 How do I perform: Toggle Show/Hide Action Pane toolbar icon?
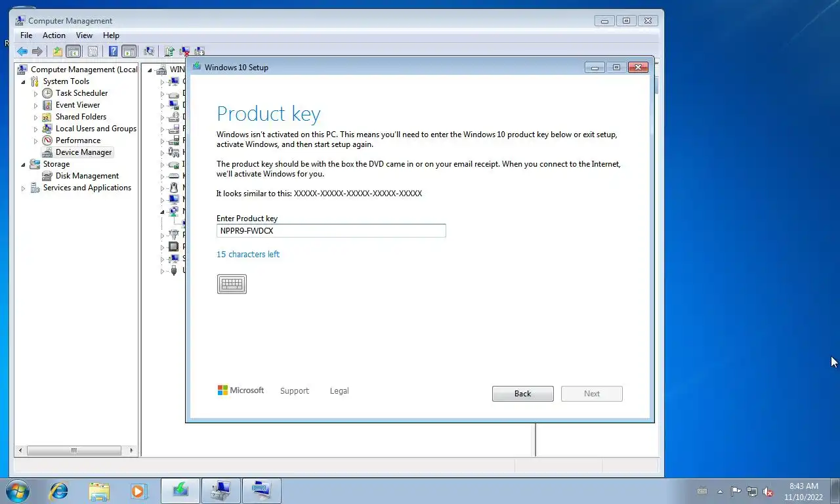[x=129, y=51]
